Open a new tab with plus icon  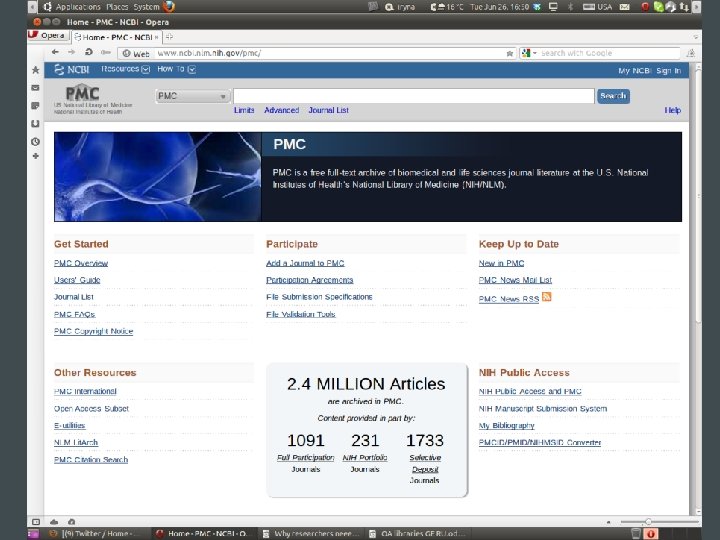point(169,37)
